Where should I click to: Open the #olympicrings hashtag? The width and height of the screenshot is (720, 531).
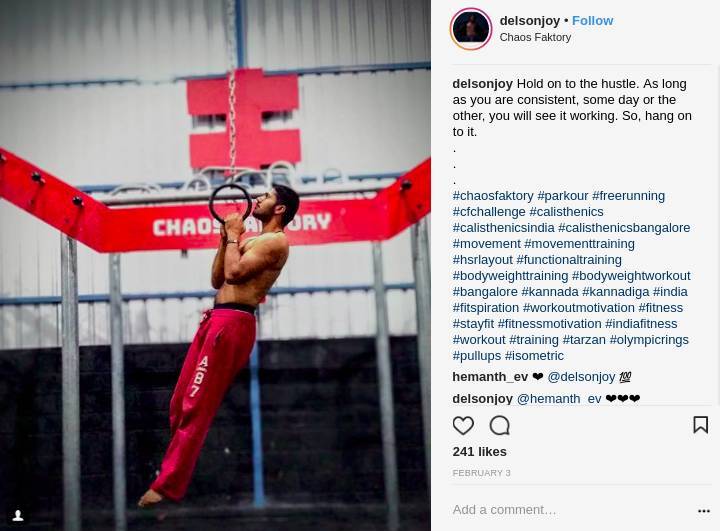649,340
